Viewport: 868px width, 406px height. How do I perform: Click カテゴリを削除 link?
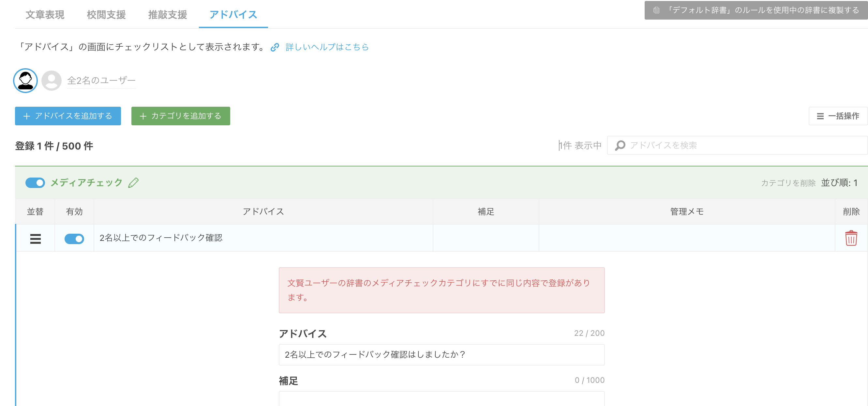click(x=788, y=183)
